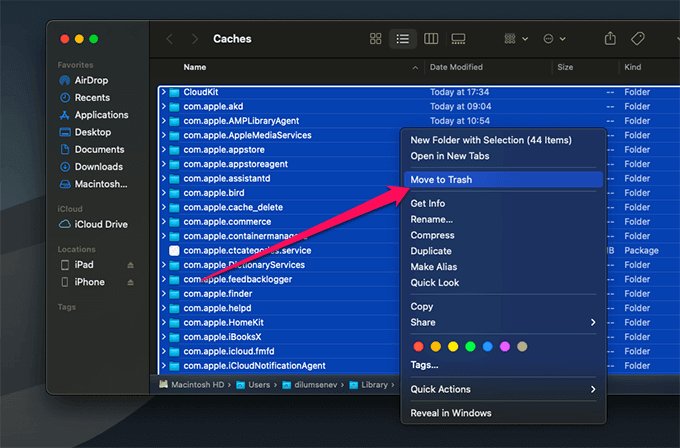The image size is (680, 448).
Task: Go forward with the right arrow
Action: click(195, 39)
